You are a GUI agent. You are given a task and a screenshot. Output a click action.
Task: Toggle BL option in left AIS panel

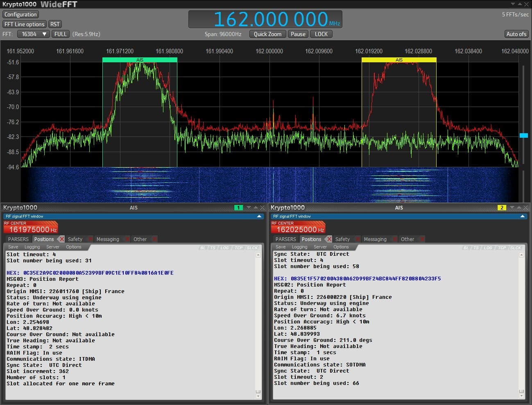pos(203,248)
